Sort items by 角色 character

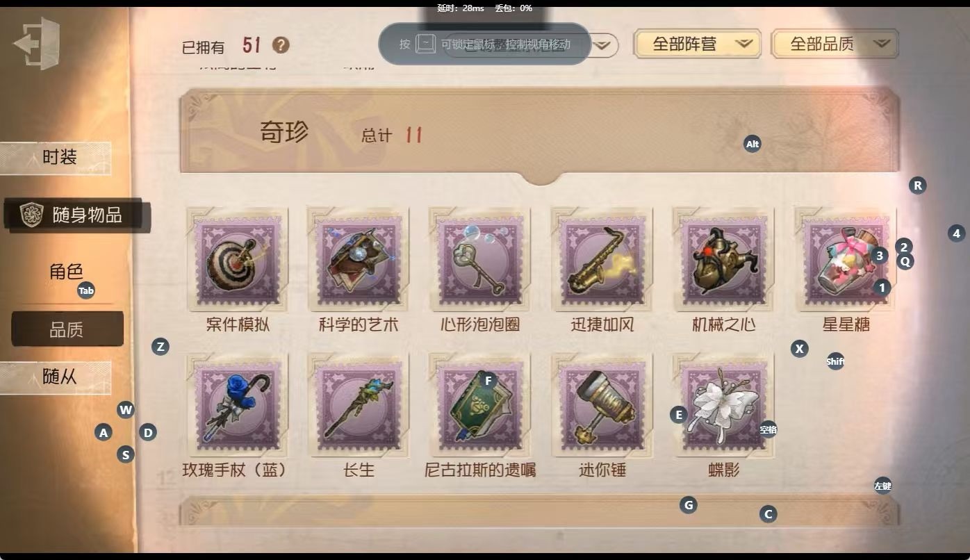pos(66,272)
